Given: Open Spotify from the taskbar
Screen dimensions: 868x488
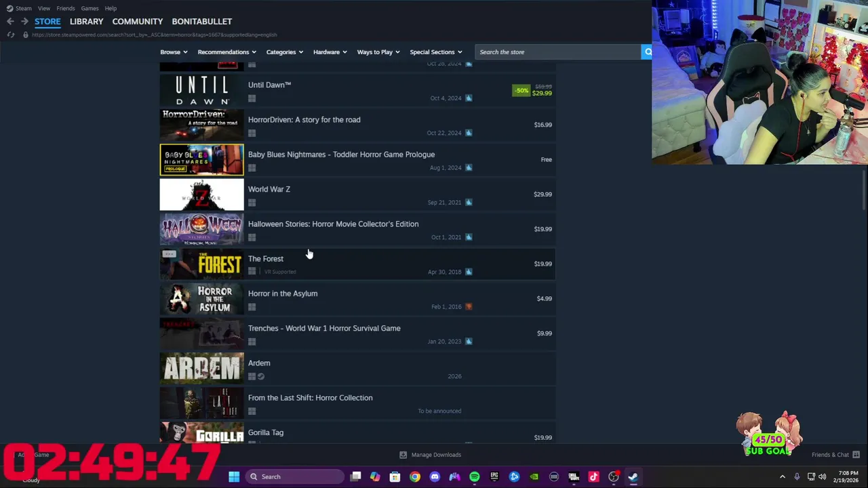Looking at the screenshot, I should (x=474, y=476).
